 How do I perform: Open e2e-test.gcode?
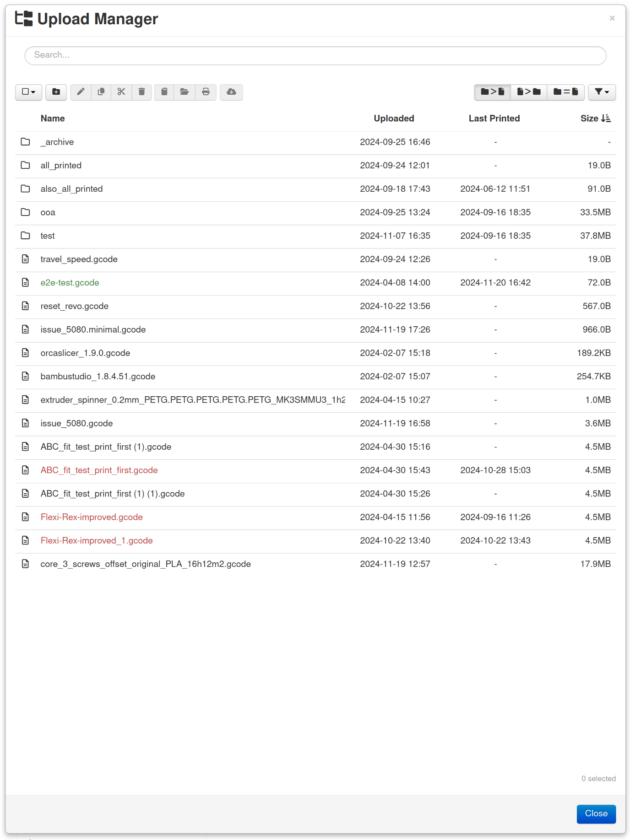(70, 282)
